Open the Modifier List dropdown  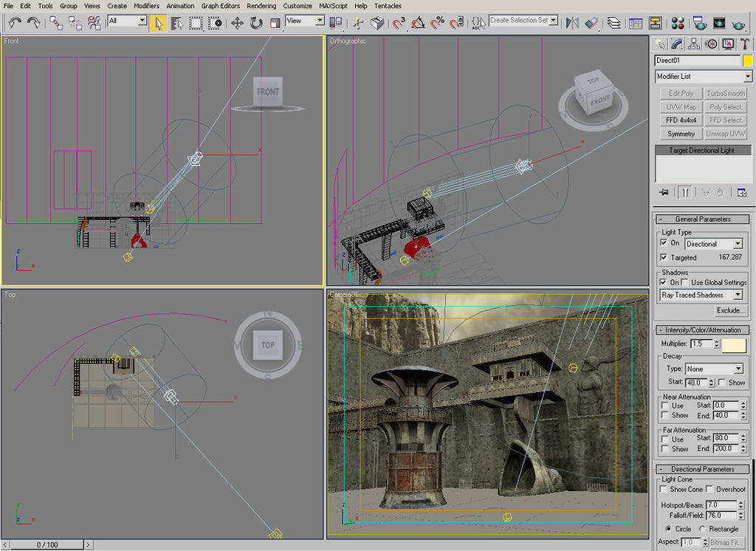coord(703,76)
